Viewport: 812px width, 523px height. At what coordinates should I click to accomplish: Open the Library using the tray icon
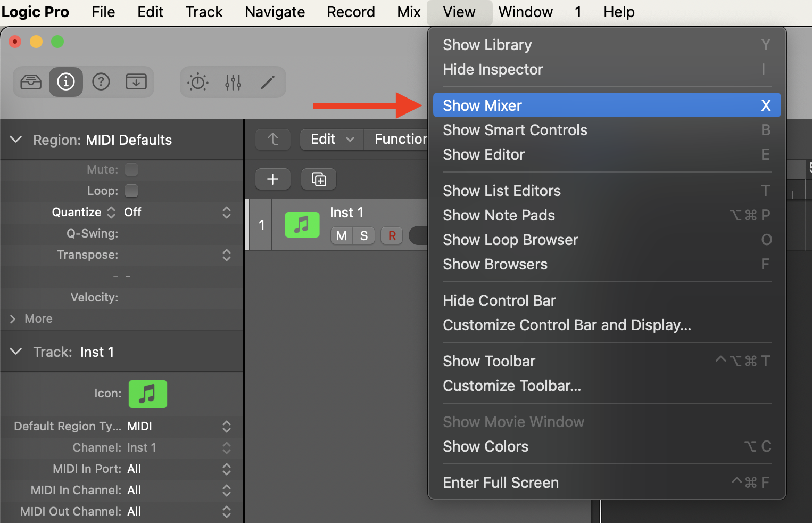(x=31, y=82)
